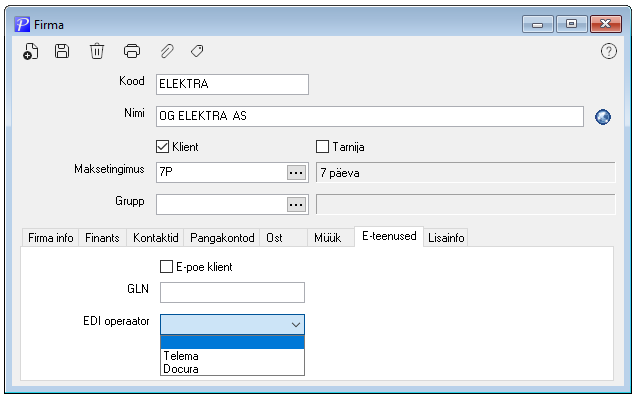Show the Pangakontod tab
Image resolution: width=636 pixels, height=398 pixels.
[222, 238]
